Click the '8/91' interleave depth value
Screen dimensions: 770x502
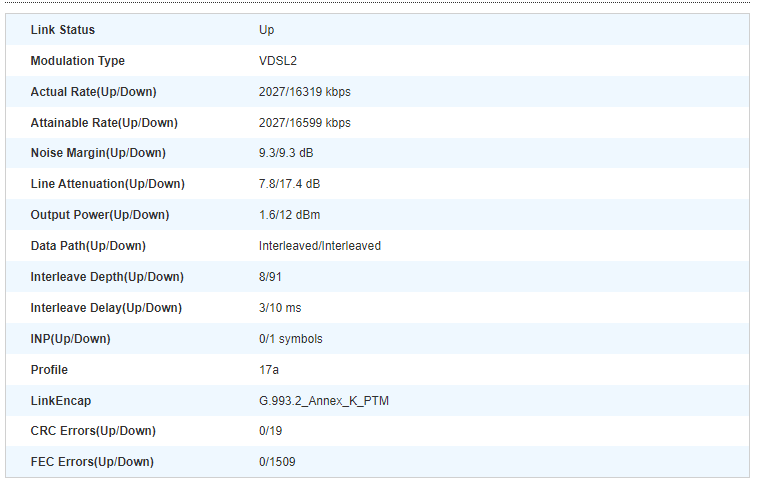270,277
